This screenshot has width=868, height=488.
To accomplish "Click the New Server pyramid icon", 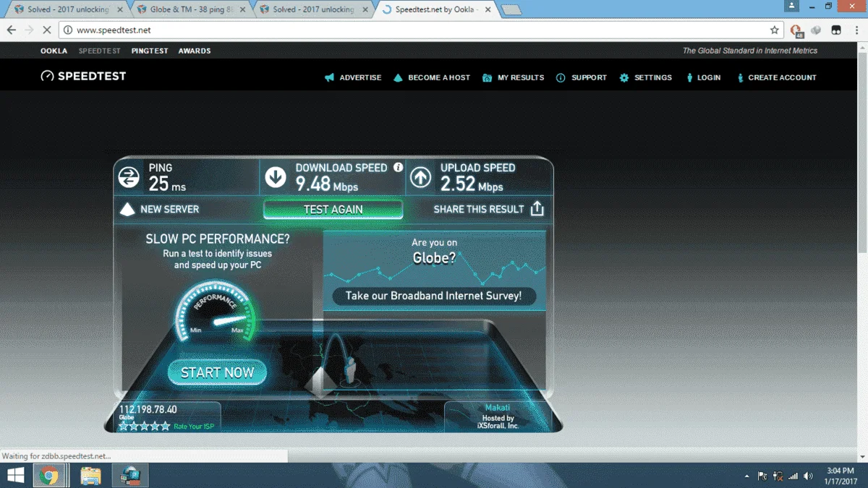I will (x=128, y=210).
